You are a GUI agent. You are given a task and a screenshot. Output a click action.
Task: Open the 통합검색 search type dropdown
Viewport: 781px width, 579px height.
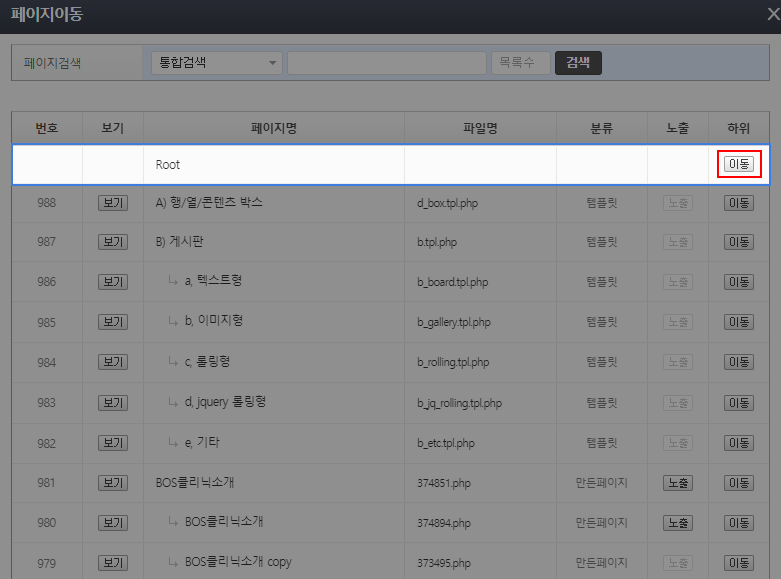[x=216, y=63]
